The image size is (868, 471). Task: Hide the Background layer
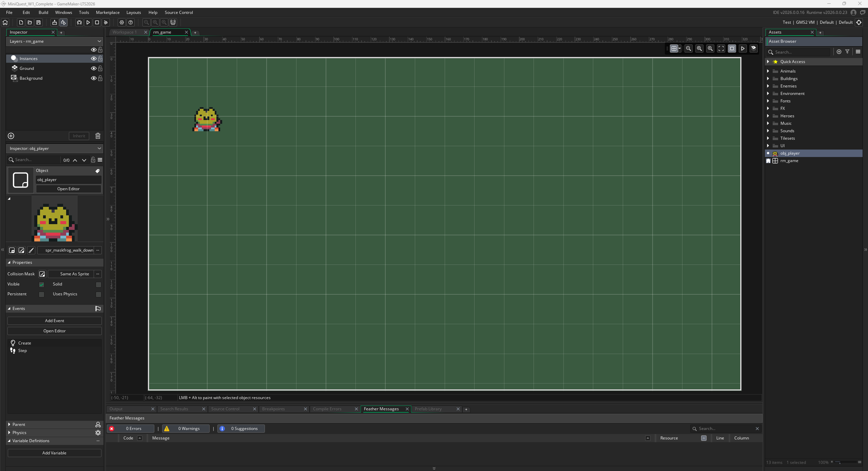click(94, 78)
